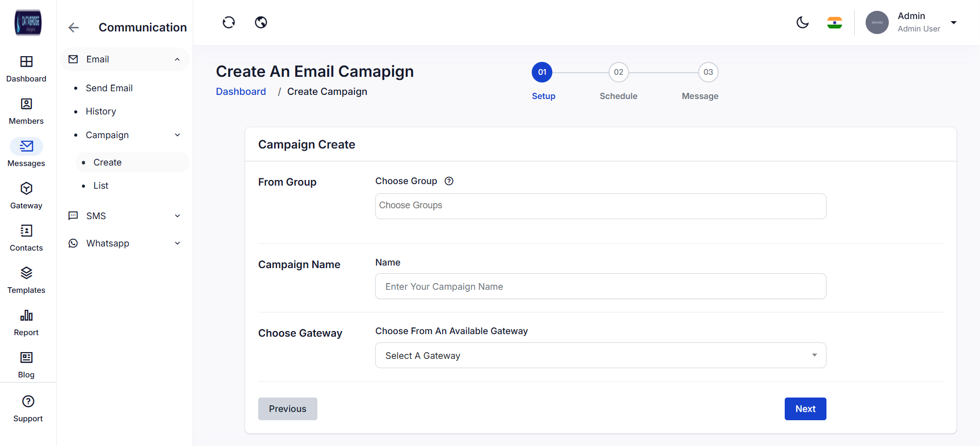Open Contacts from the sidebar
Viewport: 980px width, 446px height.
tap(26, 232)
